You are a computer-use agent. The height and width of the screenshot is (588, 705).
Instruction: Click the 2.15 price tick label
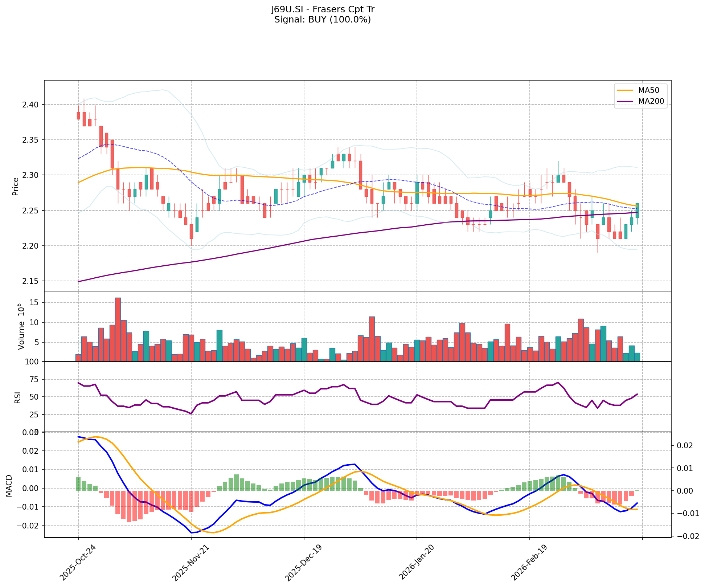tap(31, 281)
